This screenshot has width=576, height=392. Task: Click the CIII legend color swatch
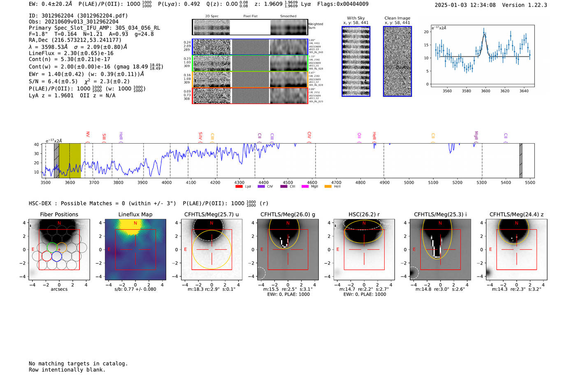tap(284, 187)
